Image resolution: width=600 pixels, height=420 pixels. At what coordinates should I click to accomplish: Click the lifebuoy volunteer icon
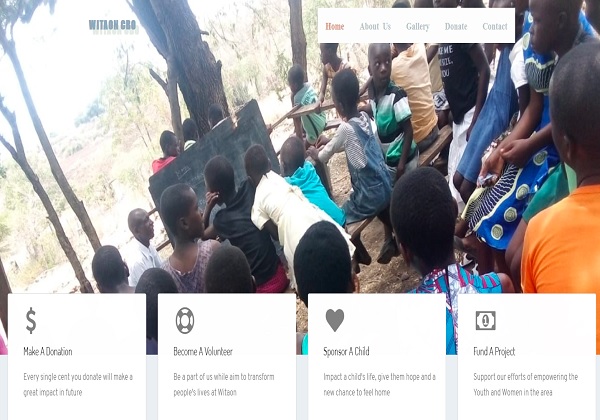185,321
